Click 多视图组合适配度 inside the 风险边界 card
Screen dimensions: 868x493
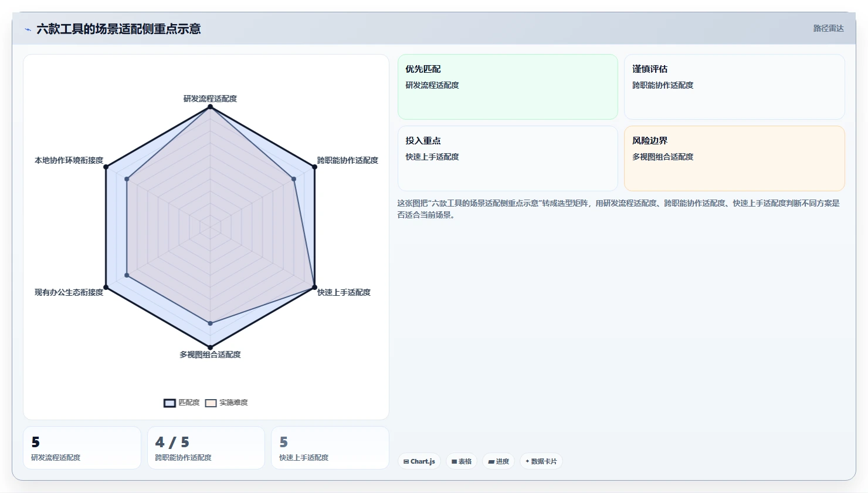pyautogui.click(x=663, y=157)
